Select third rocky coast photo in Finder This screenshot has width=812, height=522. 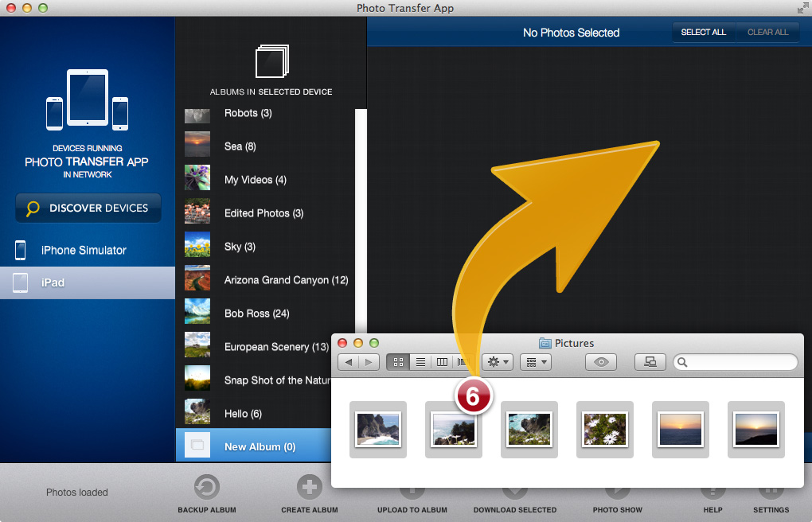click(x=529, y=430)
